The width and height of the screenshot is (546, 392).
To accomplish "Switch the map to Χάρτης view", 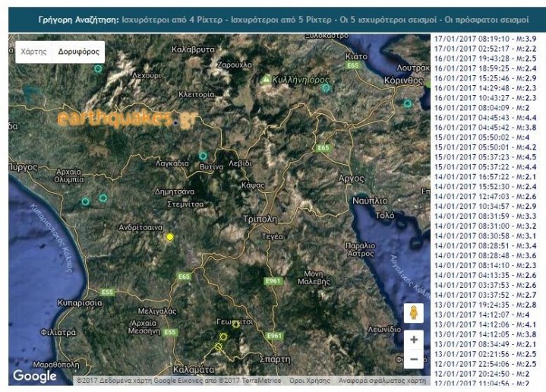I will tap(33, 53).
